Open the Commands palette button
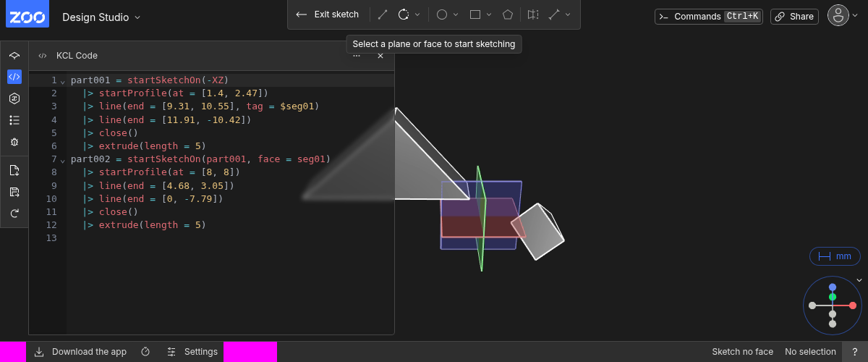Image resolution: width=868 pixels, height=362 pixels. (x=708, y=17)
